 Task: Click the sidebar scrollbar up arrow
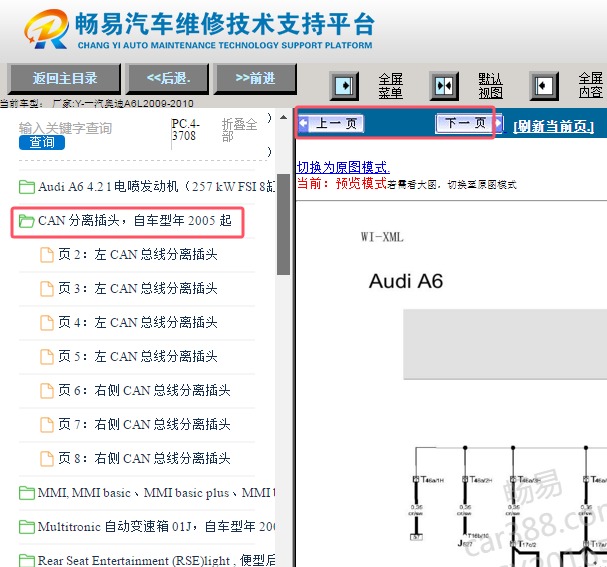click(284, 117)
